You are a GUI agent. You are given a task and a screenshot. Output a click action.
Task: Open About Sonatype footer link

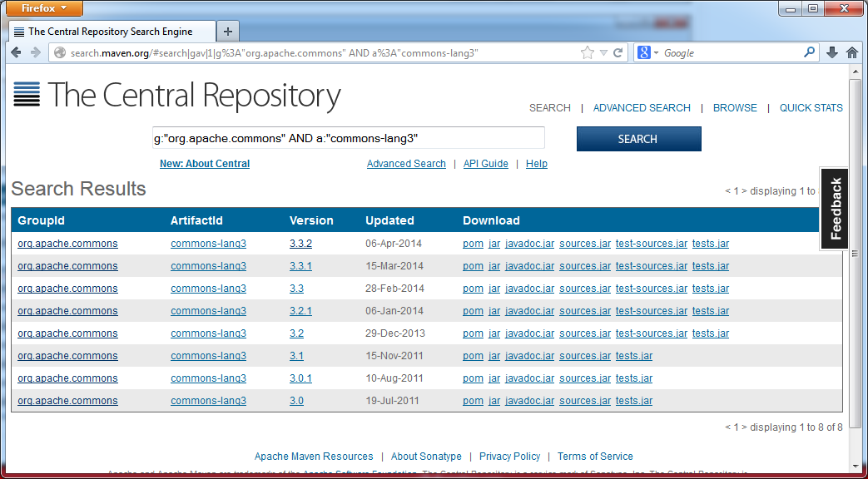(x=426, y=457)
